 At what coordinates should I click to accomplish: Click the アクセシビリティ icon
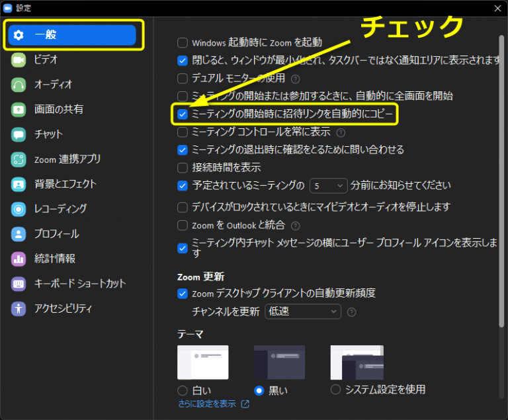(19, 308)
